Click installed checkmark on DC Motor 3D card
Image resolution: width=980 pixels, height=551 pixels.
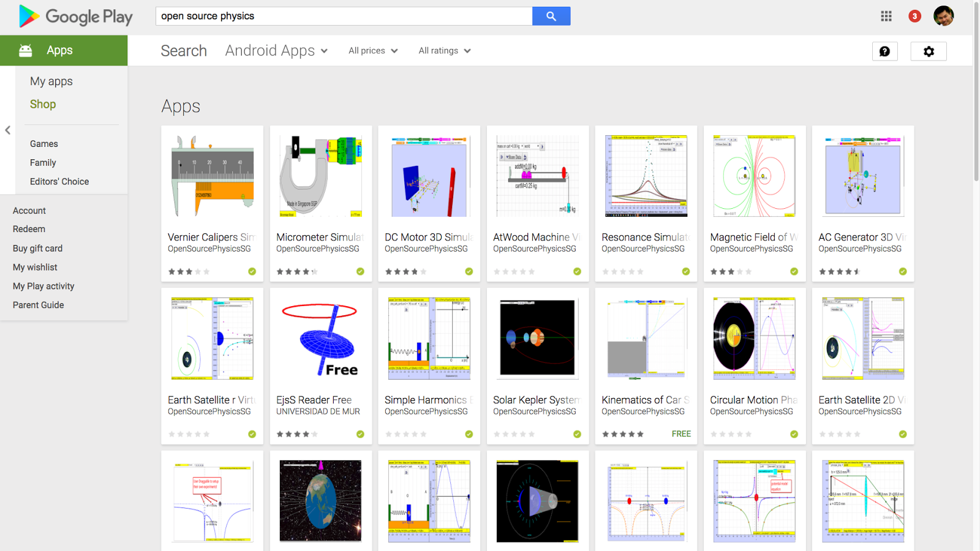coord(469,271)
